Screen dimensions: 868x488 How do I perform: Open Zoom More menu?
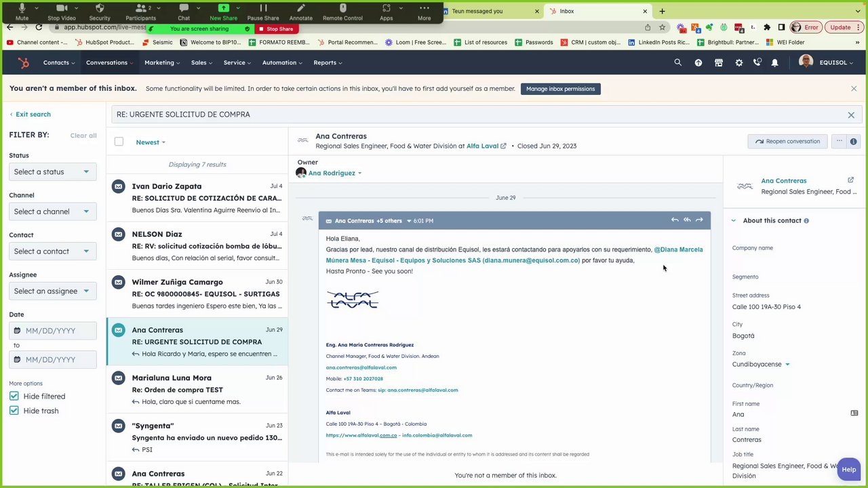[x=424, y=12]
